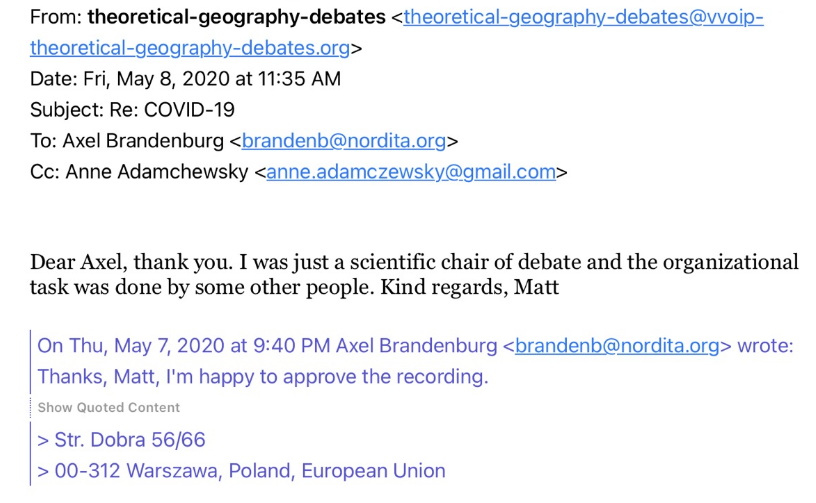Click brandenb@nordita.org link in quoted reply header
816x503 pixels.
[x=617, y=346]
